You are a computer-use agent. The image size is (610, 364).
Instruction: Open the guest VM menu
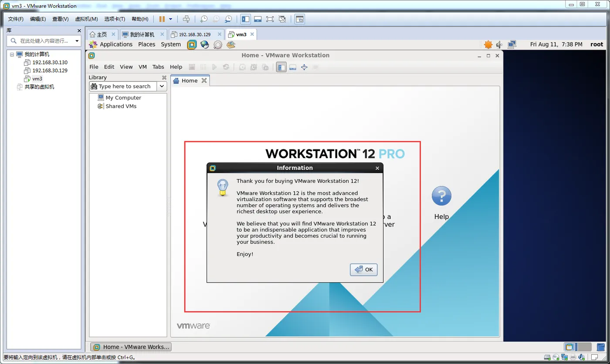(142, 67)
